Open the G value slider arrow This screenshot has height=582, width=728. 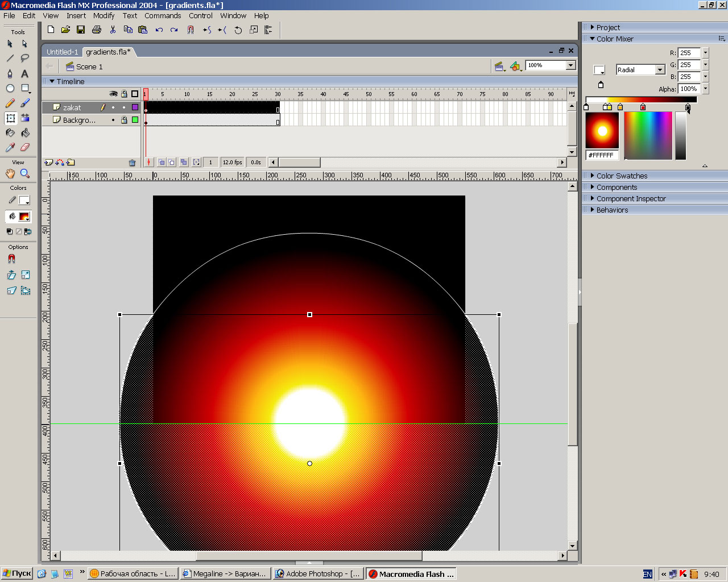pyautogui.click(x=705, y=65)
